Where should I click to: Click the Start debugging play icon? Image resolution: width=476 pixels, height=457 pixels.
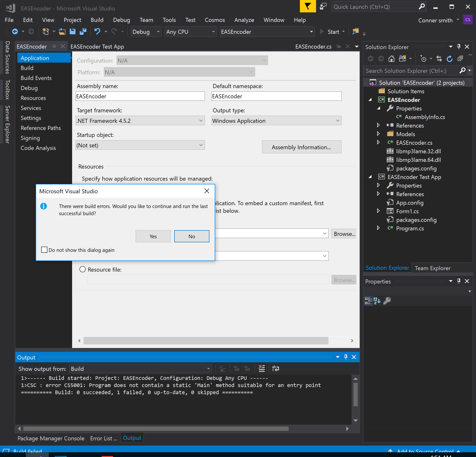[322, 32]
